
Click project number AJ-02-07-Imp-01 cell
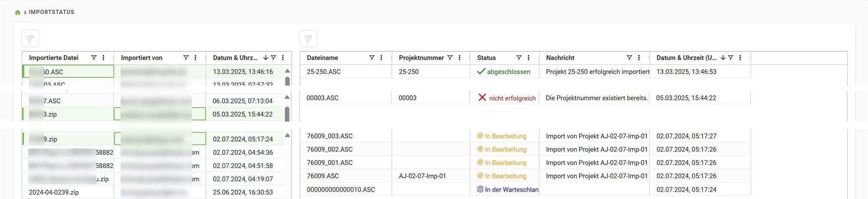[431, 176]
